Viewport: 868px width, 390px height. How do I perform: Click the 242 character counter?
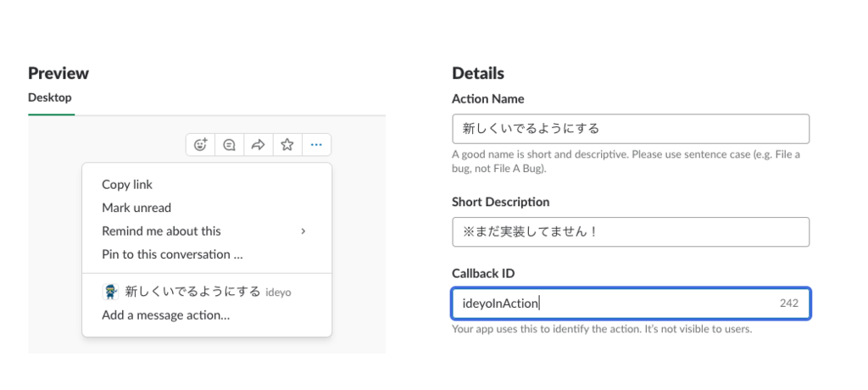point(789,304)
